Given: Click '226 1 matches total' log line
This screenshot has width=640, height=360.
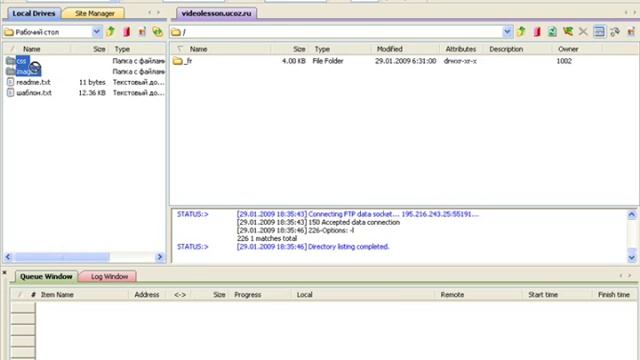Looking at the screenshot, I should click(x=267, y=238).
